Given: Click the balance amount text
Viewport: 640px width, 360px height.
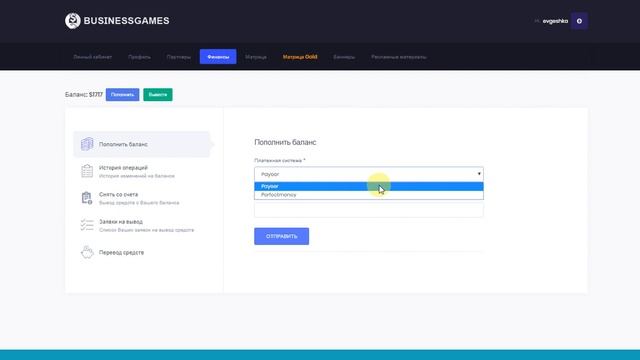Looking at the screenshot, I should pyautogui.click(x=96, y=95).
